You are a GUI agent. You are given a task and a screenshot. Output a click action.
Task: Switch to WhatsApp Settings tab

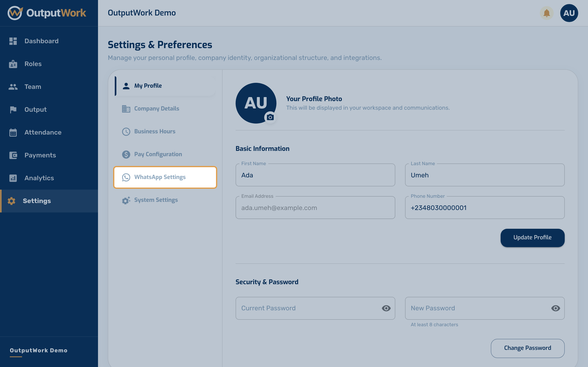pyautogui.click(x=165, y=177)
